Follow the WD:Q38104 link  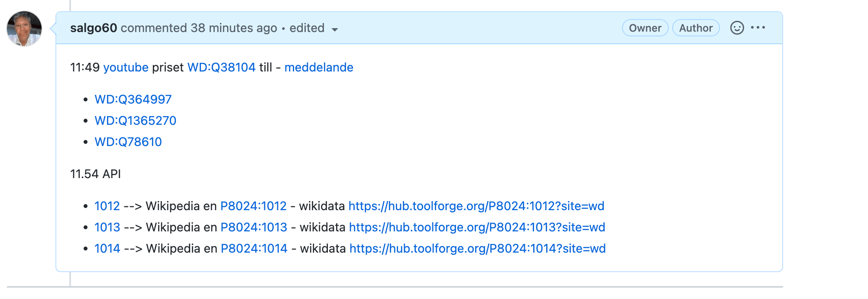tap(221, 68)
